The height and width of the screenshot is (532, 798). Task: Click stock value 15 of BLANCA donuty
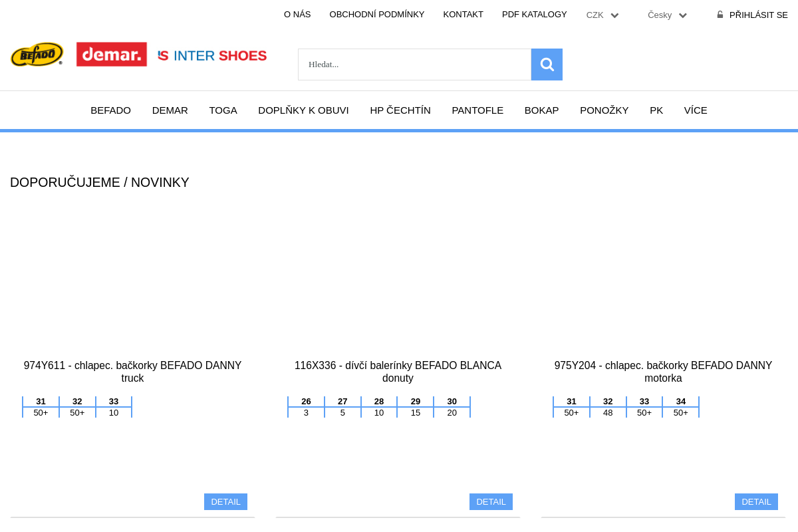(x=416, y=413)
